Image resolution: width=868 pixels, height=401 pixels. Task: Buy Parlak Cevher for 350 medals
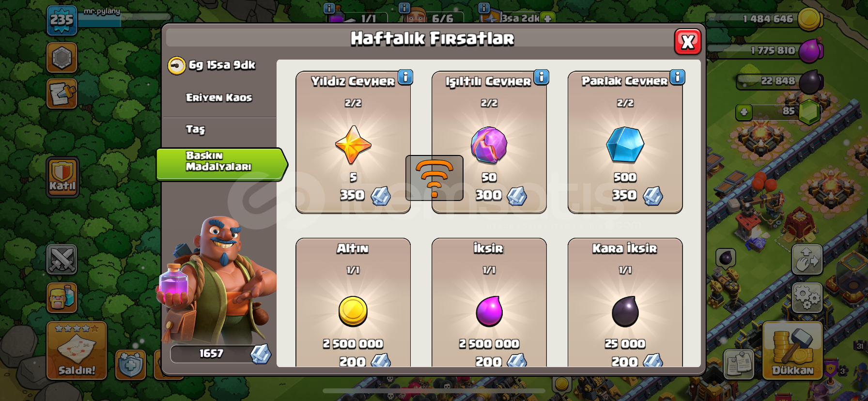[625, 142]
